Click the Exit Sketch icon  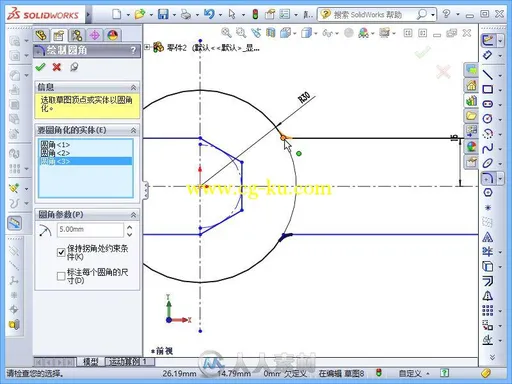(488, 41)
